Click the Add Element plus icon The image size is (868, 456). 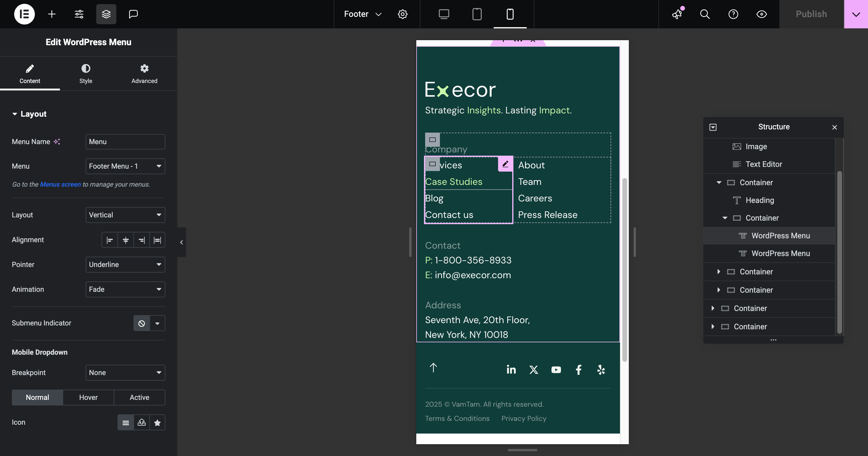[x=52, y=14]
